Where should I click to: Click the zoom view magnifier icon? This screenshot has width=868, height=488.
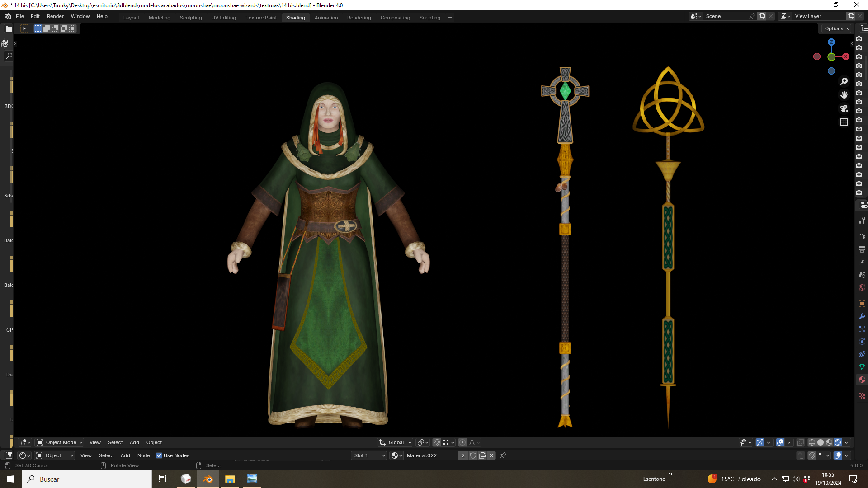[x=844, y=81]
